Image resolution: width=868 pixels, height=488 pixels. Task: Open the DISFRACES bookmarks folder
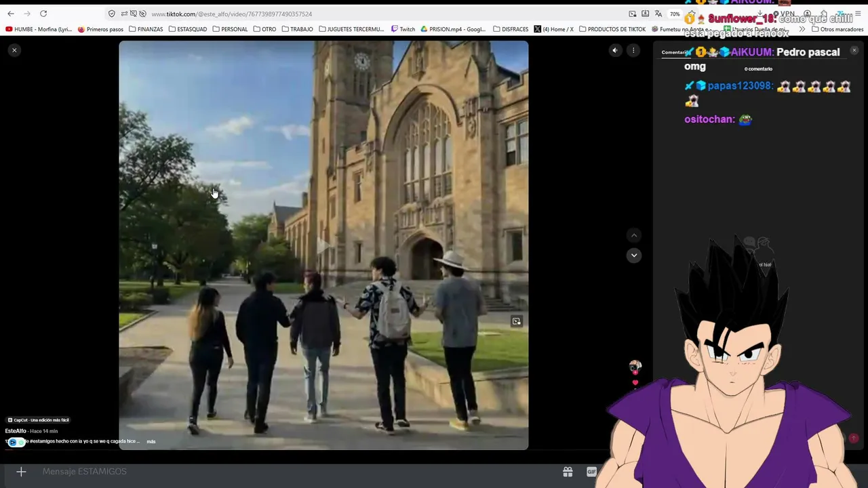(511, 29)
